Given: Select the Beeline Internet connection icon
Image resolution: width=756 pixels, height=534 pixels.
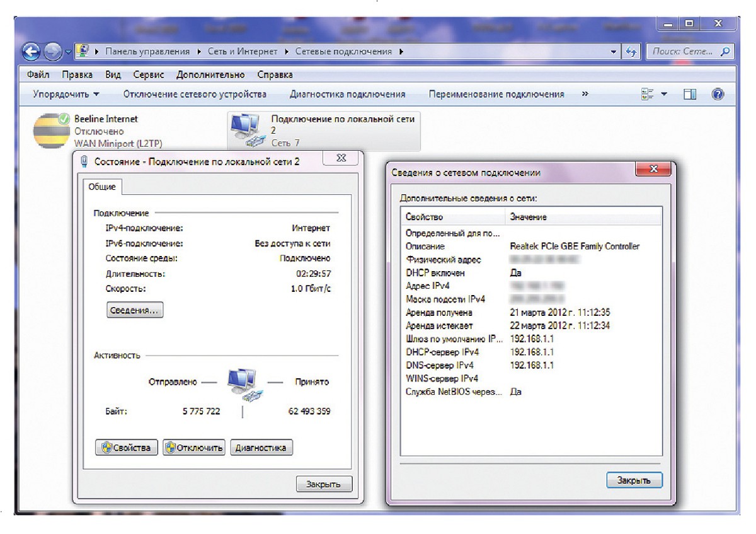Looking at the screenshot, I should point(49,129).
